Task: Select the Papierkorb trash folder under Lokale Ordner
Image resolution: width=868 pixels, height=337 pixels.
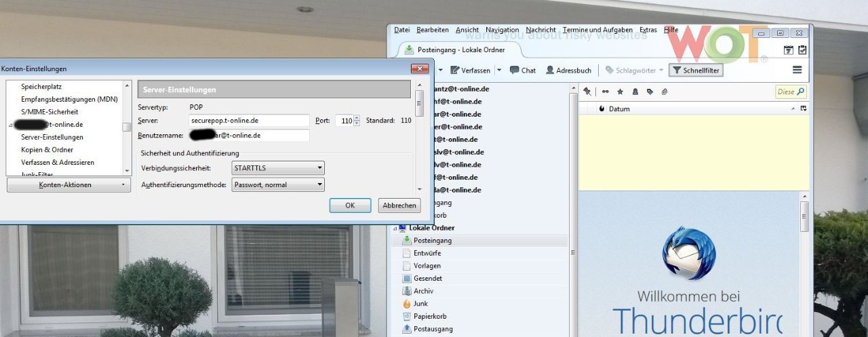Action: (481, 316)
